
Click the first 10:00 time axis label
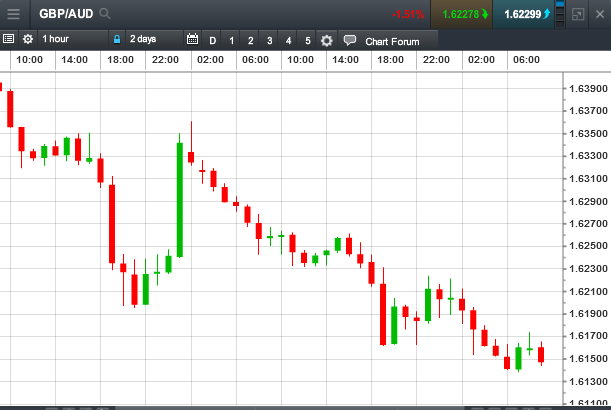29,60
